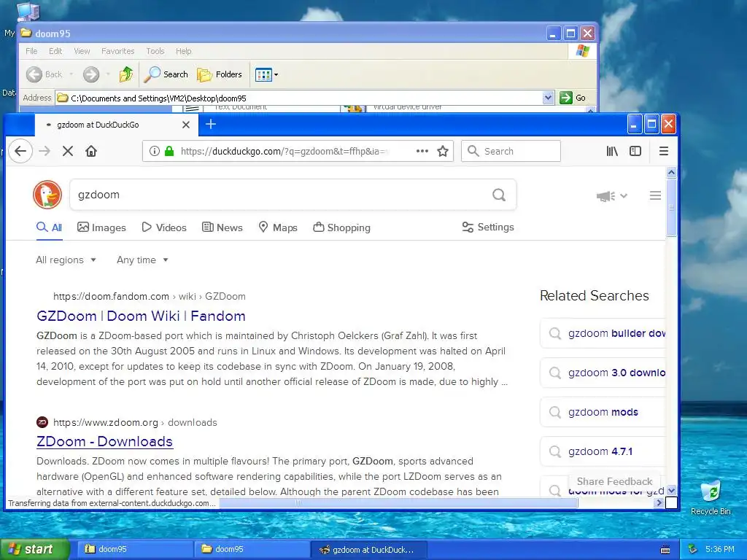This screenshot has height=560, width=747.
Task: Click the magnifier in the gzdoom search box
Action: tap(499, 195)
